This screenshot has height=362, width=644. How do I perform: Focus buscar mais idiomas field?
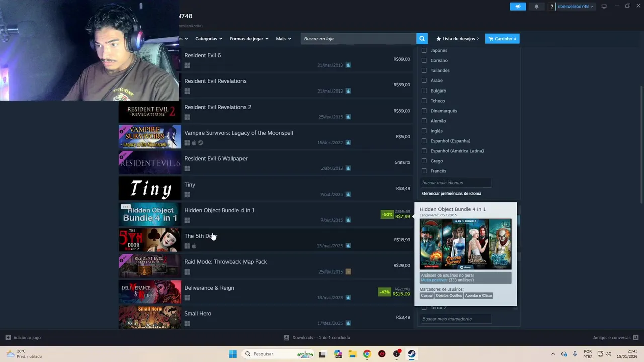(x=455, y=183)
